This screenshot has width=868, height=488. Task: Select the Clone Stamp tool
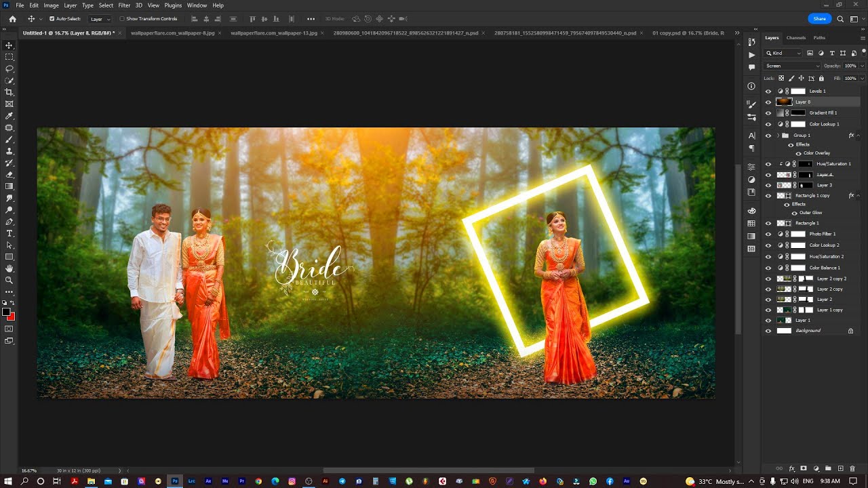[9, 151]
